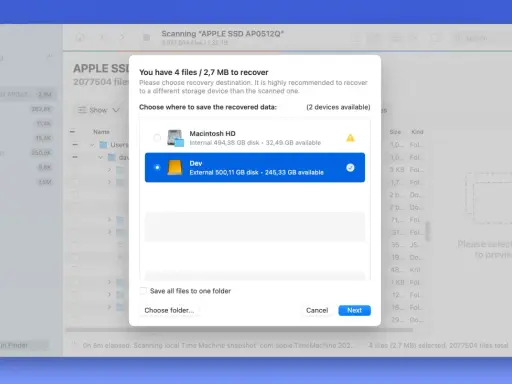Click the background window search field
Viewport: 512px width, 384px height.
click(x=482, y=38)
